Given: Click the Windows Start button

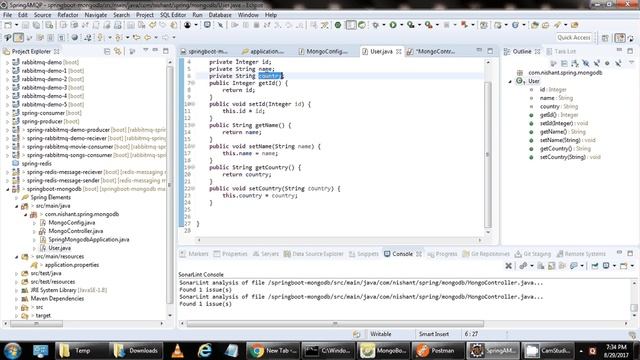Looking at the screenshot, I should point(12,351).
